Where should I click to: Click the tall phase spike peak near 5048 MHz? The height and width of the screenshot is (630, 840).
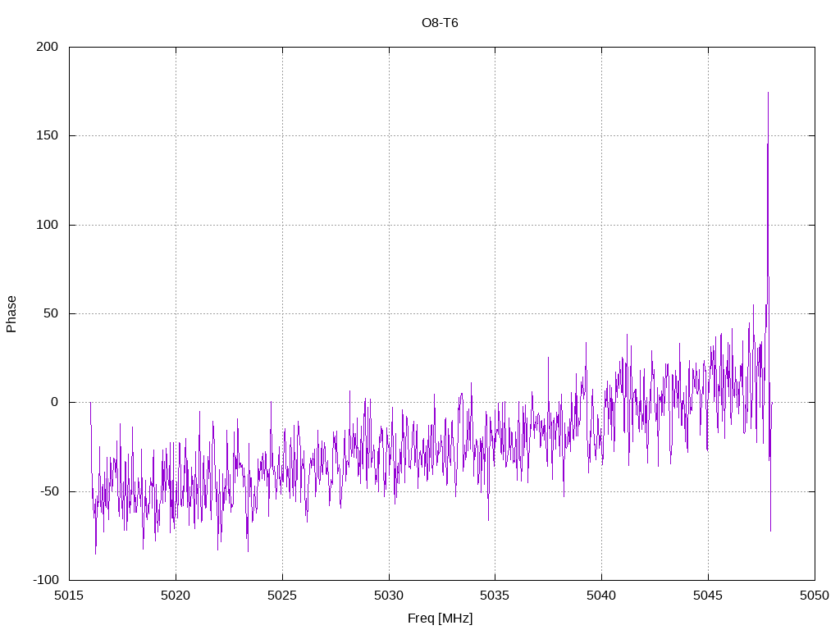coord(768,94)
